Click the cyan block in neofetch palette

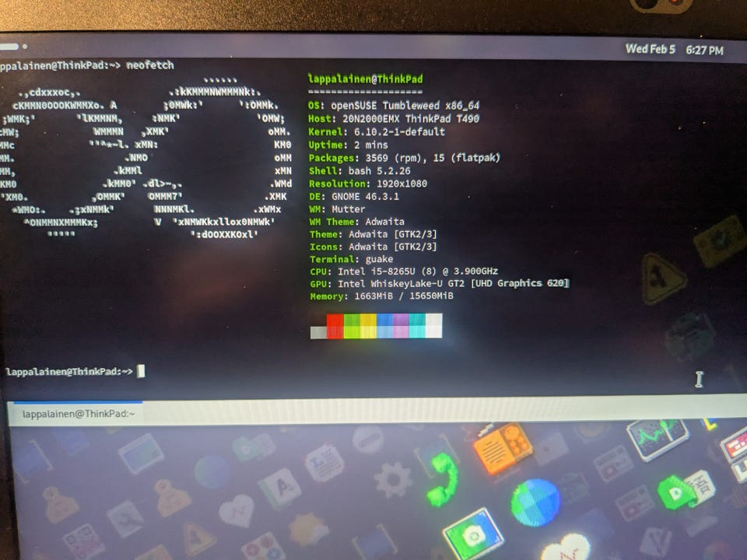tap(417, 326)
